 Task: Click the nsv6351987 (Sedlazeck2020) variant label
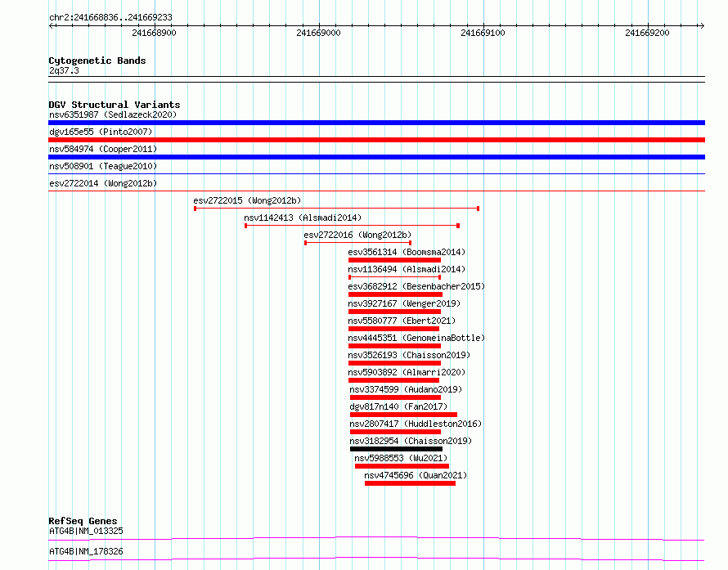tap(113, 114)
